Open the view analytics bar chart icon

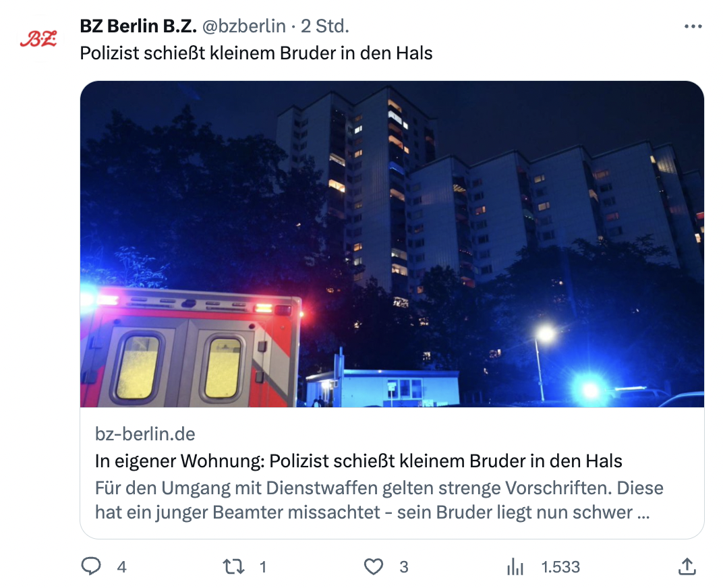pyautogui.click(x=515, y=566)
